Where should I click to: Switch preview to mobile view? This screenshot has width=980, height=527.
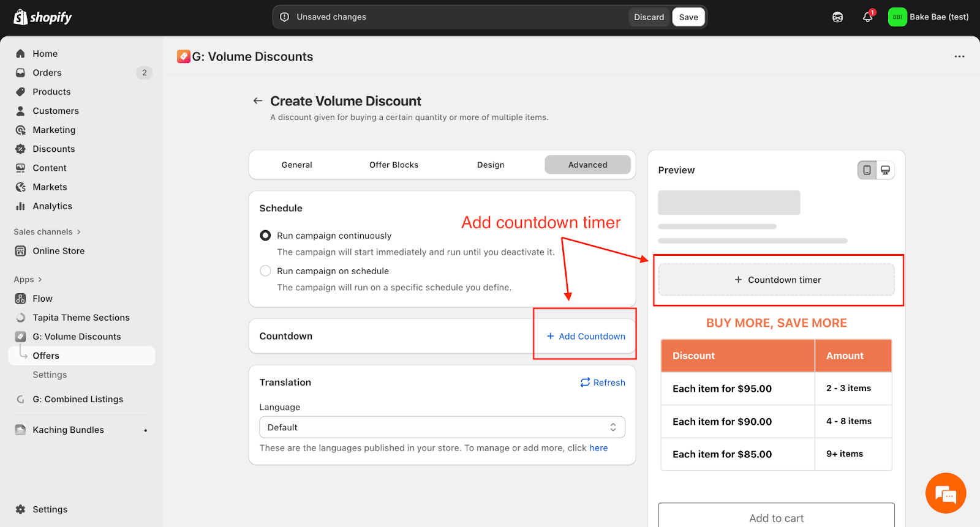pyautogui.click(x=867, y=170)
